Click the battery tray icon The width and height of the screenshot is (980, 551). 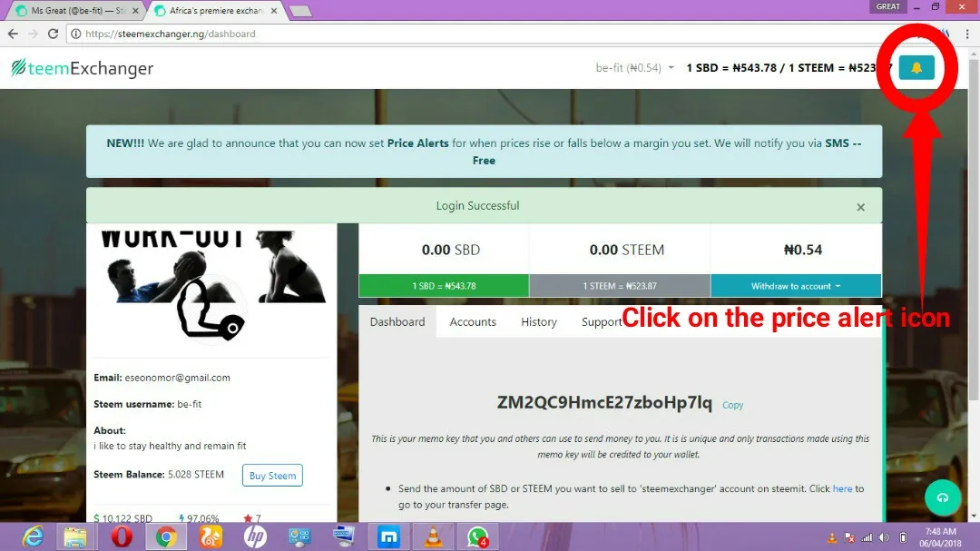[x=903, y=537]
